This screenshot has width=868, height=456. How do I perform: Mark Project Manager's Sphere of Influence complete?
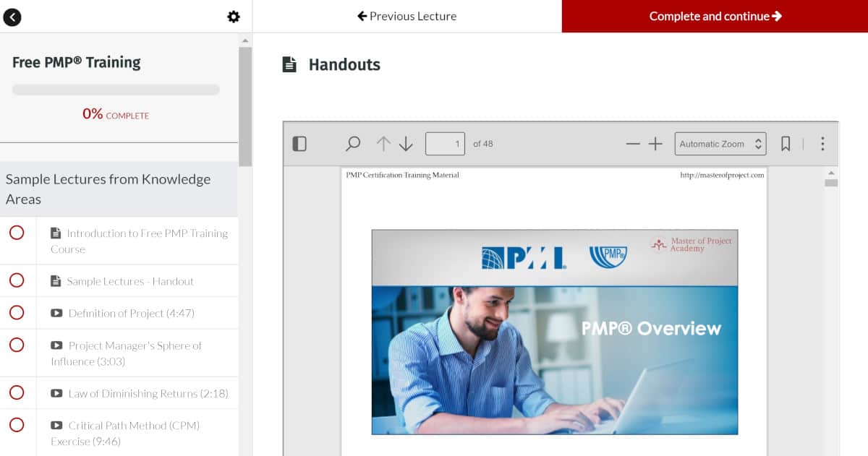click(17, 345)
